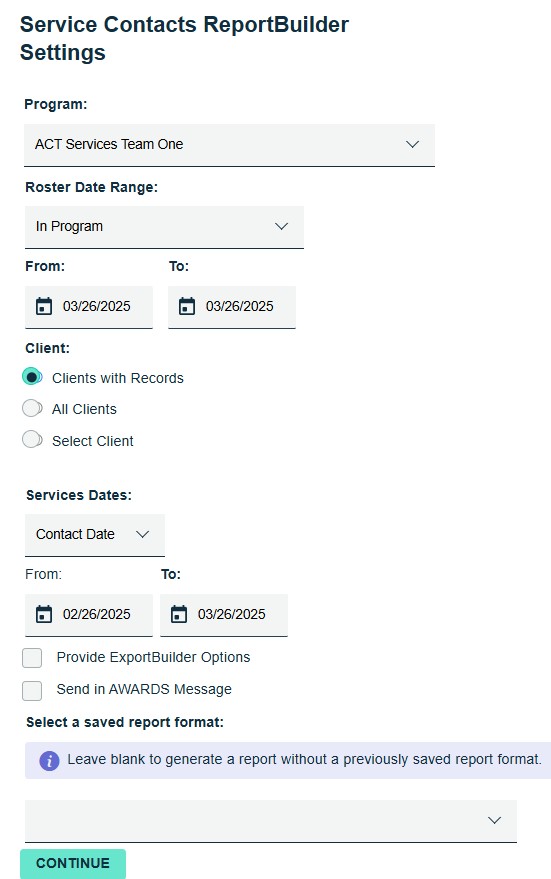Click the Client label
The height and width of the screenshot is (879, 551).
point(48,348)
